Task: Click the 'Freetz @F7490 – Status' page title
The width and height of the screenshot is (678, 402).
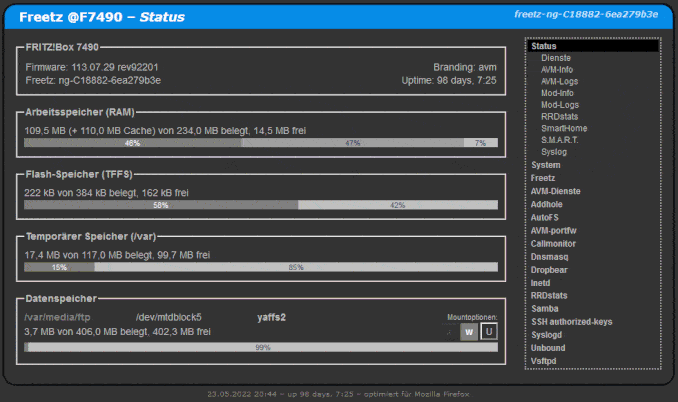Action: point(102,17)
